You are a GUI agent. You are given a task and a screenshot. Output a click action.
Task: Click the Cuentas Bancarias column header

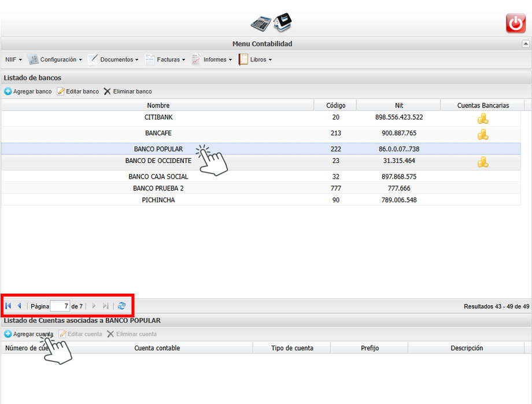pos(483,106)
